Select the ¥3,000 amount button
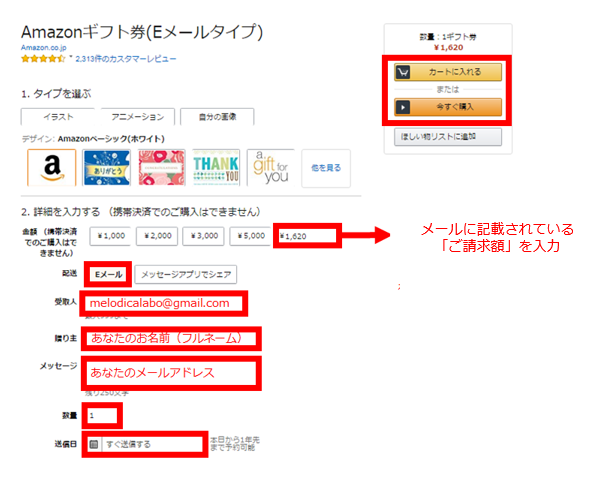 point(203,236)
